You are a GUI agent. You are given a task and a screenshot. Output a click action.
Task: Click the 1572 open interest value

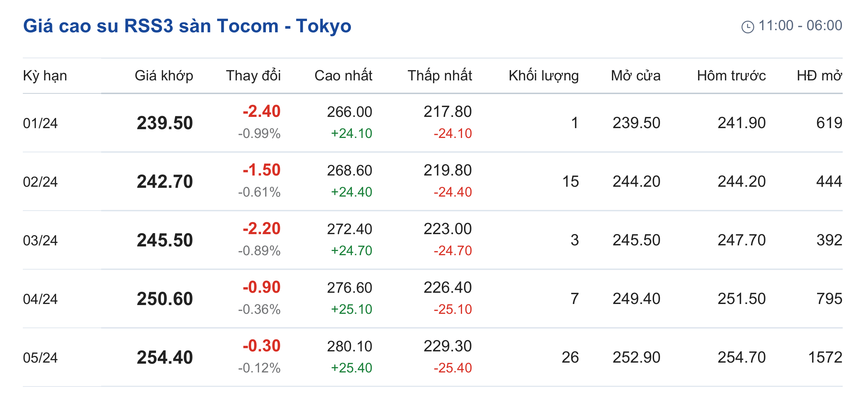point(825,357)
